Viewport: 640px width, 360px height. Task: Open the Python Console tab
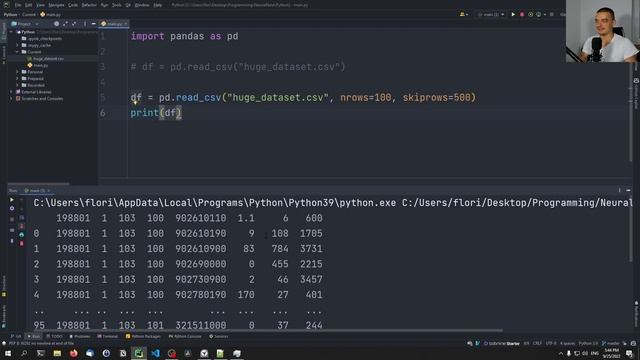(185, 336)
